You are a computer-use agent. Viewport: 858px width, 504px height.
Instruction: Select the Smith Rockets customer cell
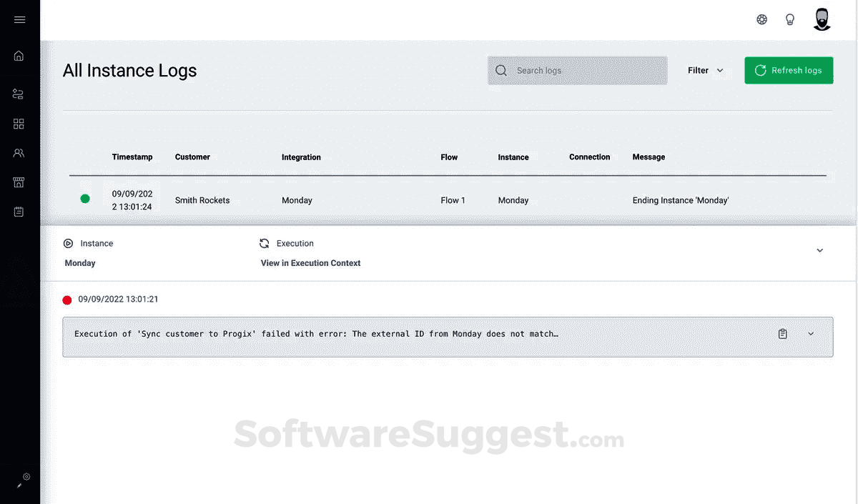point(202,200)
